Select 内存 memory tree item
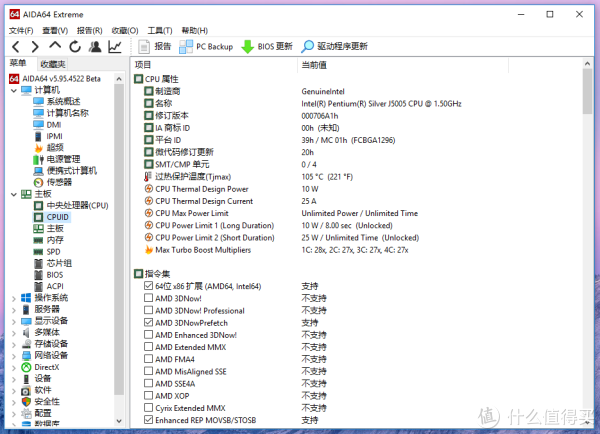The image size is (600, 434). point(49,240)
